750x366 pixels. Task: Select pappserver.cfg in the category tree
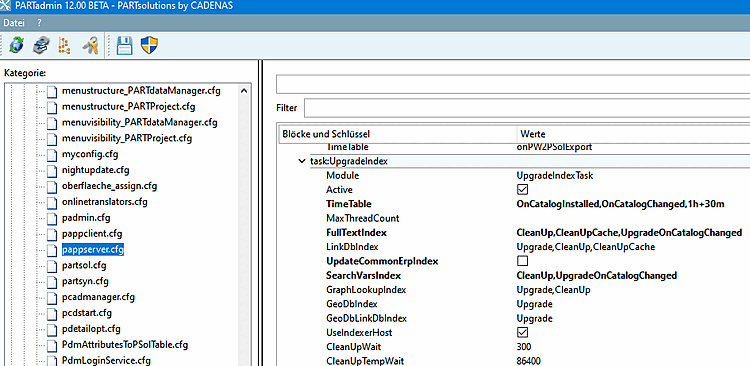coord(93,250)
